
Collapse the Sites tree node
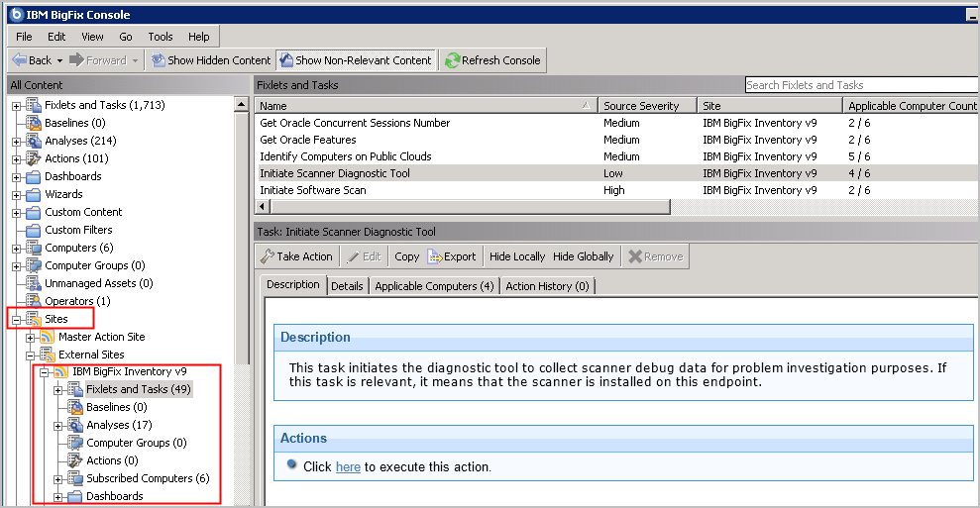pos(16,320)
